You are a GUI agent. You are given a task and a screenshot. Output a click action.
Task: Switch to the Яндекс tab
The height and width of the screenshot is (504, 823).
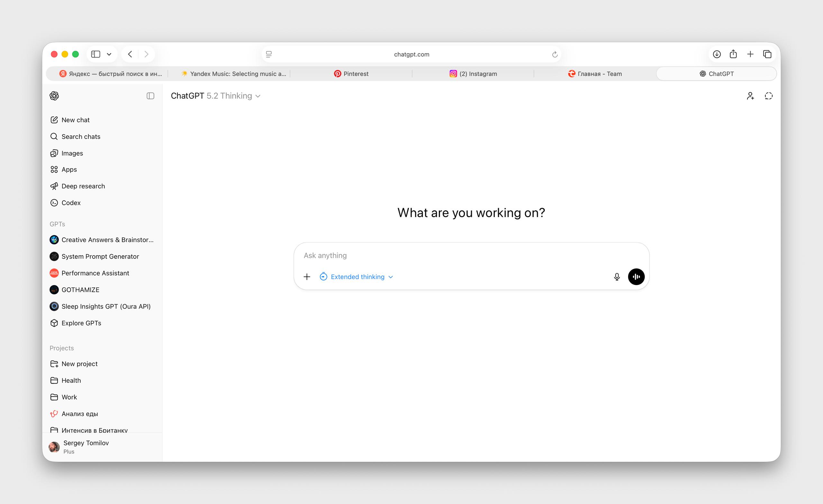[x=107, y=74]
